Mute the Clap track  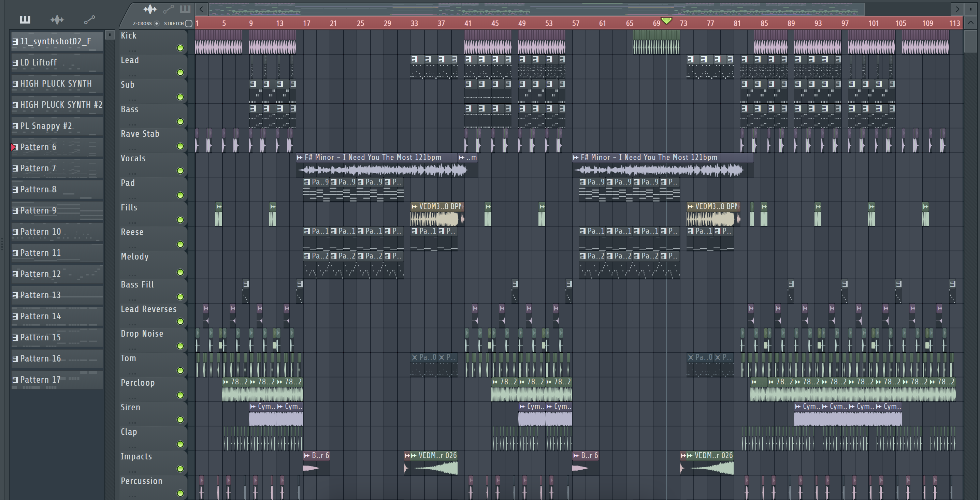click(x=180, y=444)
